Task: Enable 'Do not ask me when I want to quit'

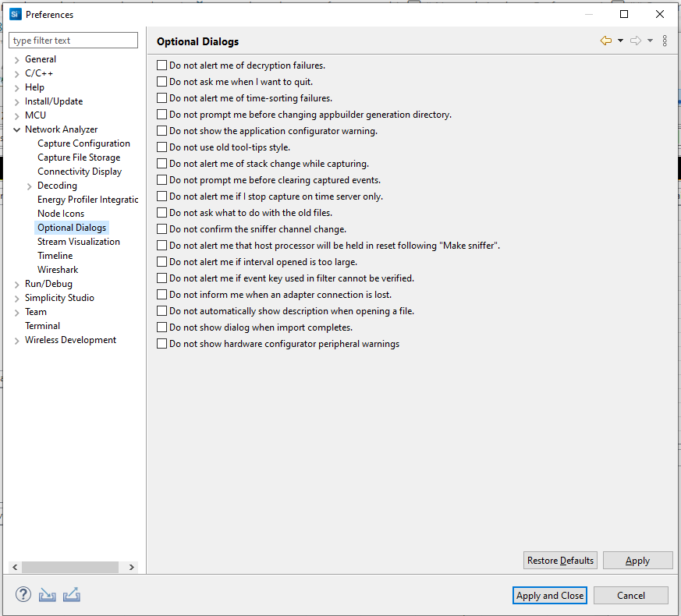Action: [x=161, y=82]
